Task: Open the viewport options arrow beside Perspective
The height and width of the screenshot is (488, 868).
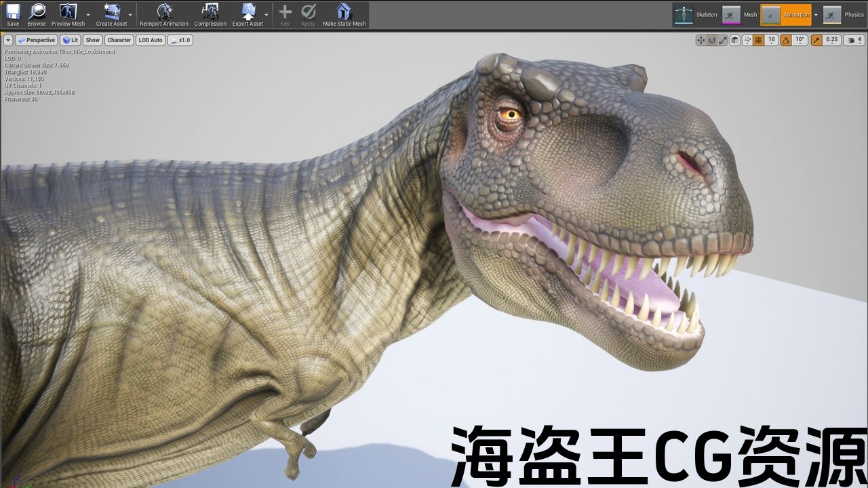Action: coord(8,40)
